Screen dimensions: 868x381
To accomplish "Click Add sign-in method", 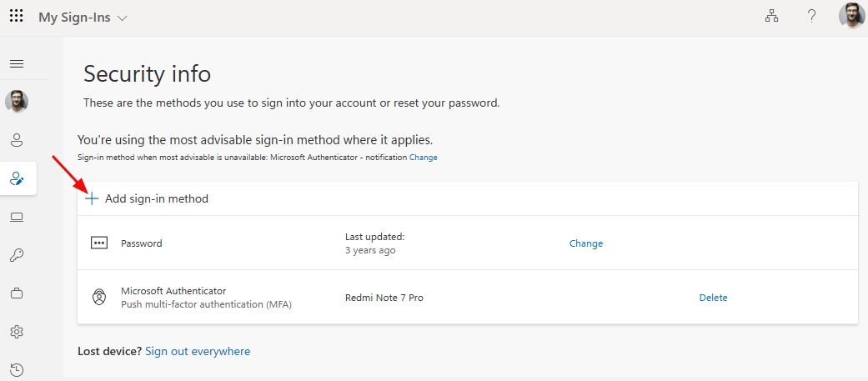I will point(148,199).
